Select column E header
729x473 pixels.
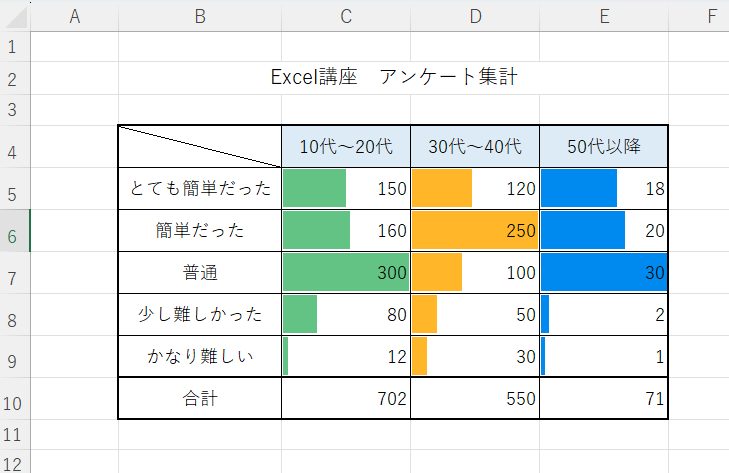point(604,15)
